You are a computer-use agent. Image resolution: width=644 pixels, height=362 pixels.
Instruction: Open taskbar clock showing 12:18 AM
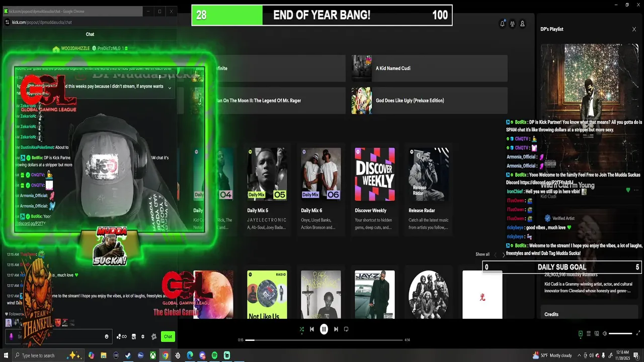(622, 355)
